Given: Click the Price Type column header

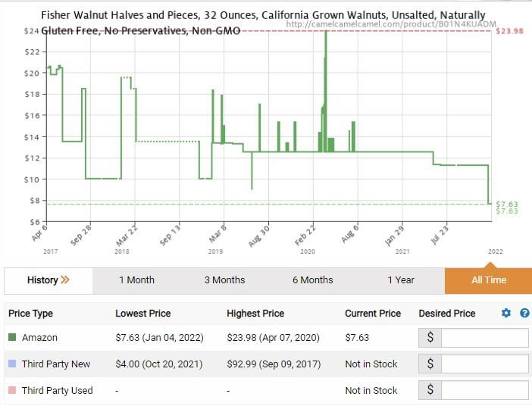Looking at the screenshot, I should (30, 314).
